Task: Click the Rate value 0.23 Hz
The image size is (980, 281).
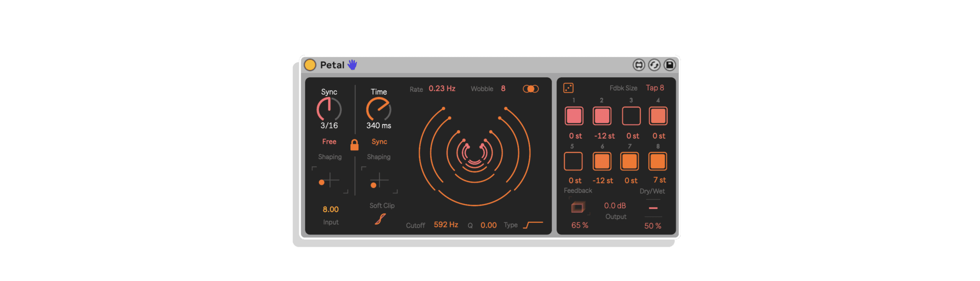Action: pos(442,88)
